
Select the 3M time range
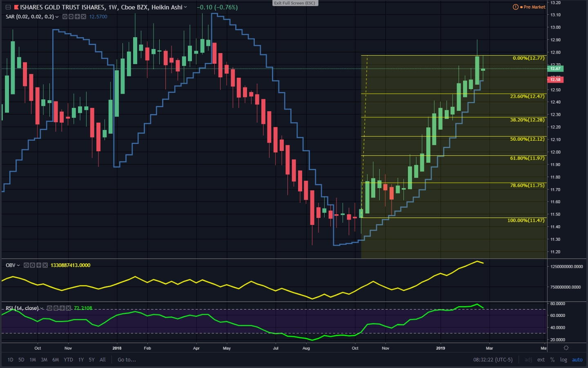[44, 360]
